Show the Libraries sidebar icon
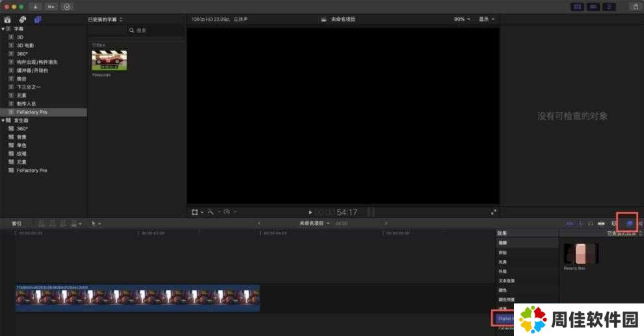 pos(7,20)
